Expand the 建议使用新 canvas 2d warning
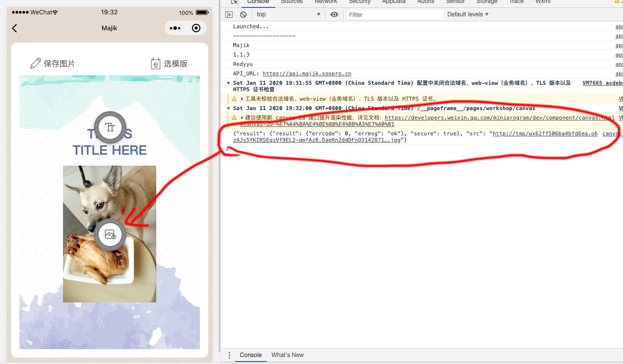The image size is (623, 364). (242, 118)
